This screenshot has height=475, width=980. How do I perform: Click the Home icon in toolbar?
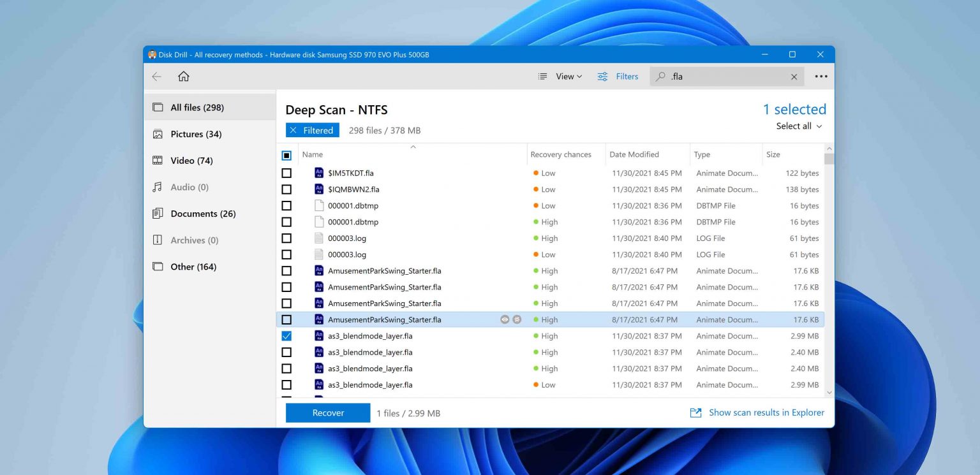pyautogui.click(x=184, y=77)
